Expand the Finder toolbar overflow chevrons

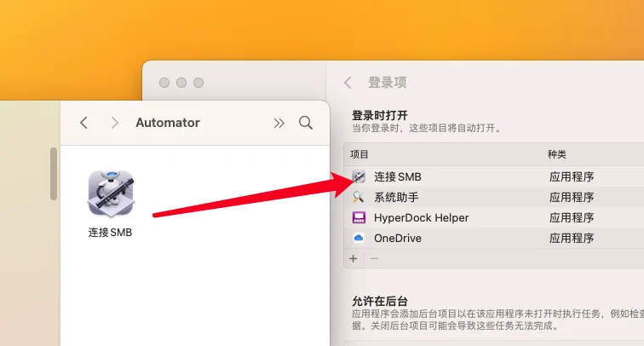(x=279, y=123)
